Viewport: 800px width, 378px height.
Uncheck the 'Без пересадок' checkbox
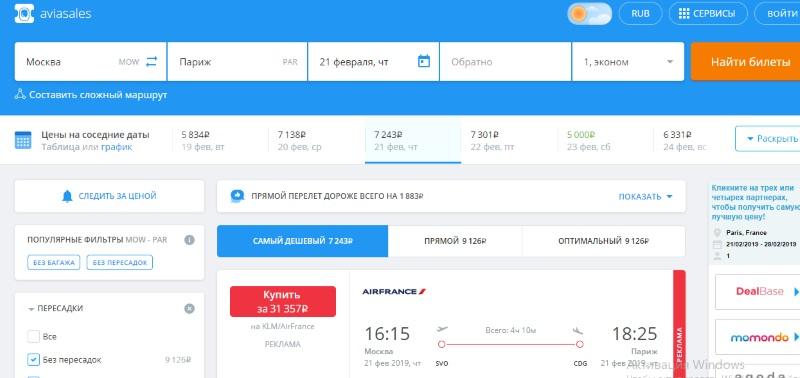[x=33, y=360]
